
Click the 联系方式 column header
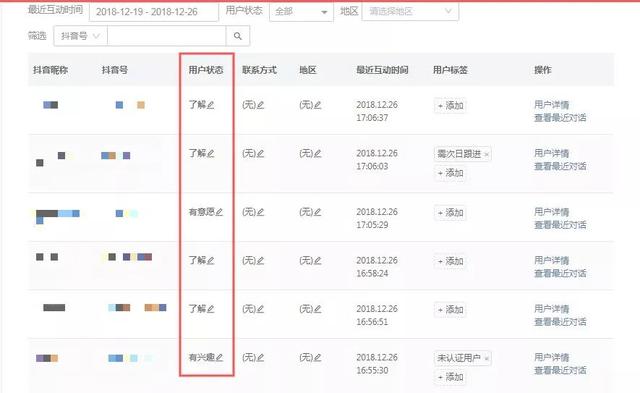pos(259,70)
